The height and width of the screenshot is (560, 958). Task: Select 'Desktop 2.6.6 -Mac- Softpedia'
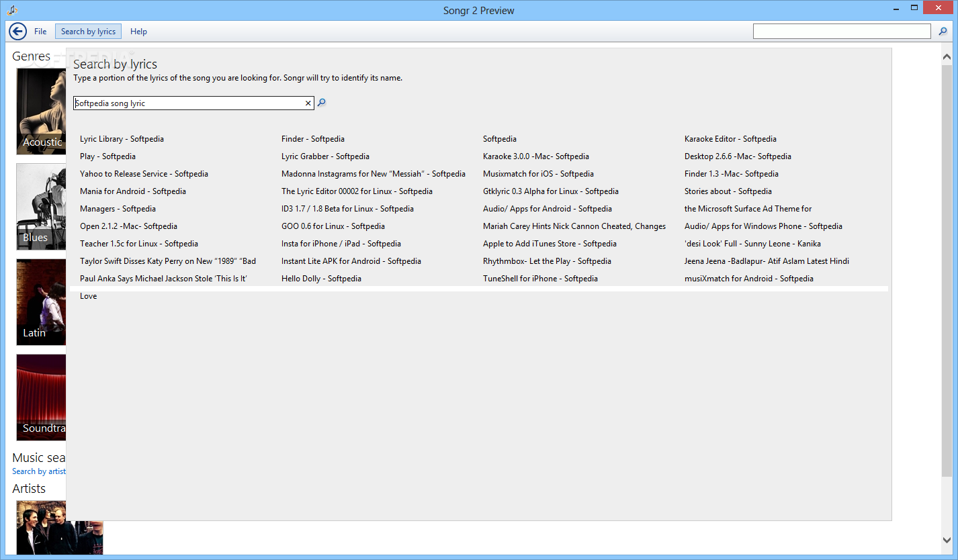[738, 156]
